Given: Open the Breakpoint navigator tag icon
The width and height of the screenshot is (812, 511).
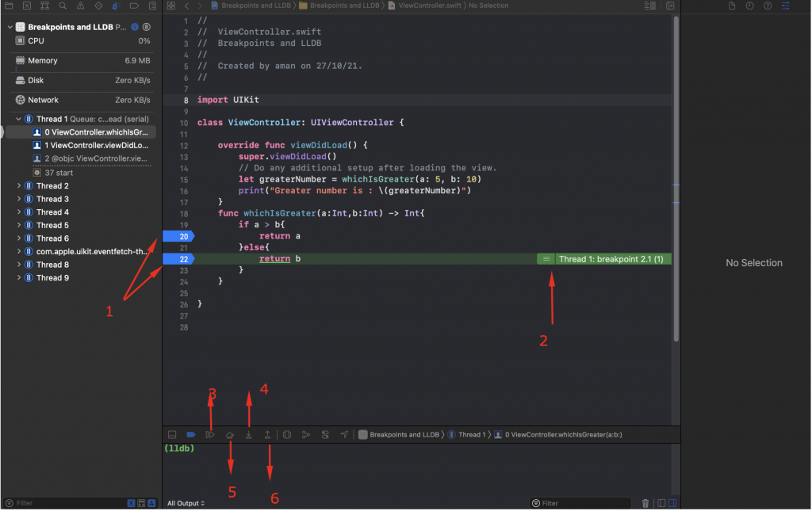Looking at the screenshot, I should 132,6.
